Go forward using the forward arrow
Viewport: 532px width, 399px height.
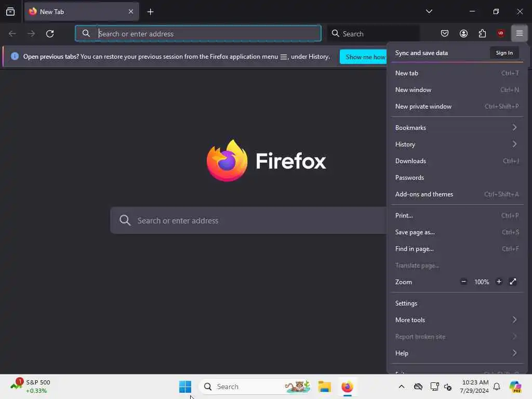[31, 34]
